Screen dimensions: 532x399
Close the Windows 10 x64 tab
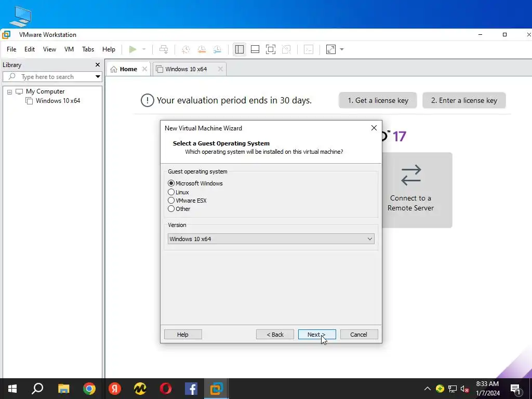tap(220, 69)
